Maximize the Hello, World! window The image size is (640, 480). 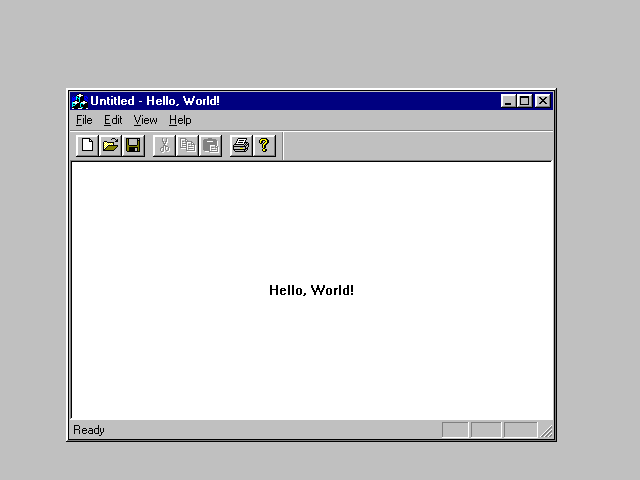[x=525, y=101]
